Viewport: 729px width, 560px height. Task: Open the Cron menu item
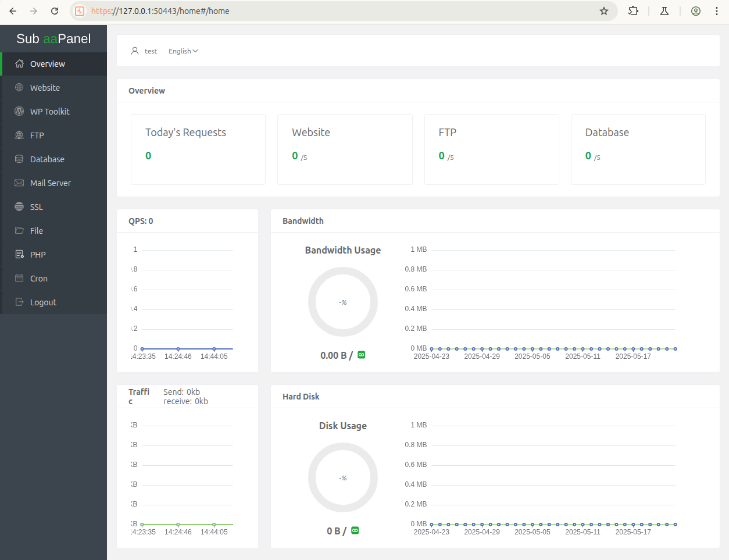coord(38,279)
